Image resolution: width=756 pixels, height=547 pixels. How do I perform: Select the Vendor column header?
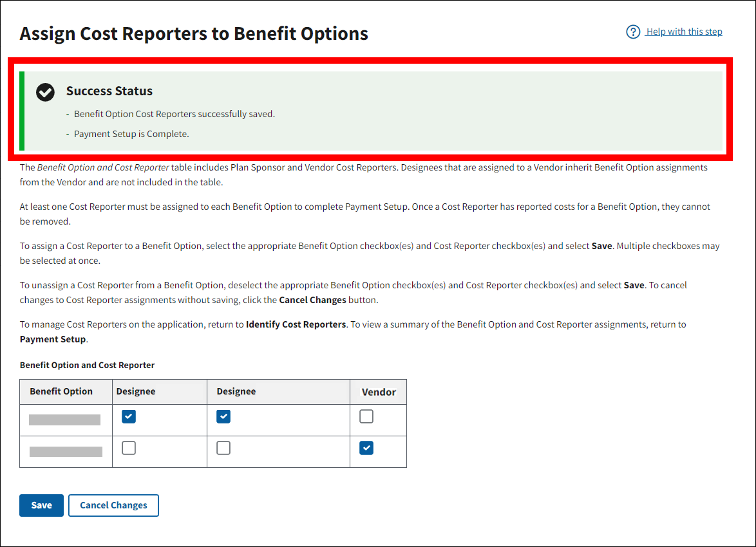(x=379, y=392)
